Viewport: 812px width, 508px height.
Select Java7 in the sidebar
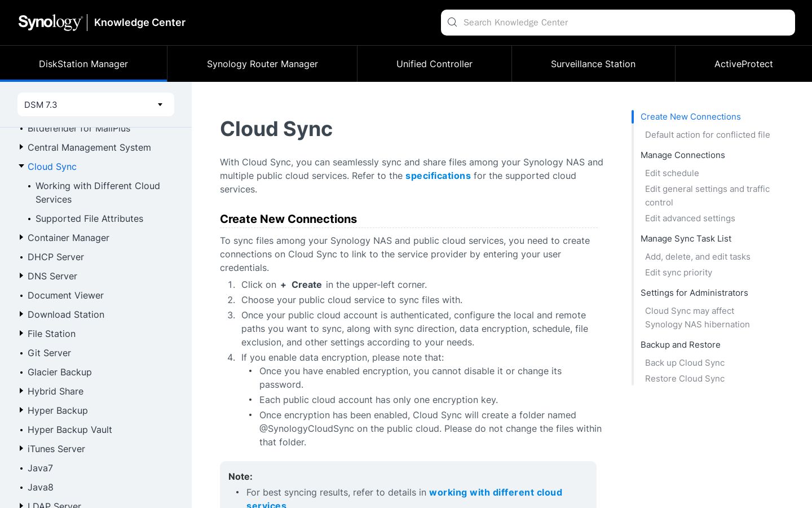click(x=40, y=468)
